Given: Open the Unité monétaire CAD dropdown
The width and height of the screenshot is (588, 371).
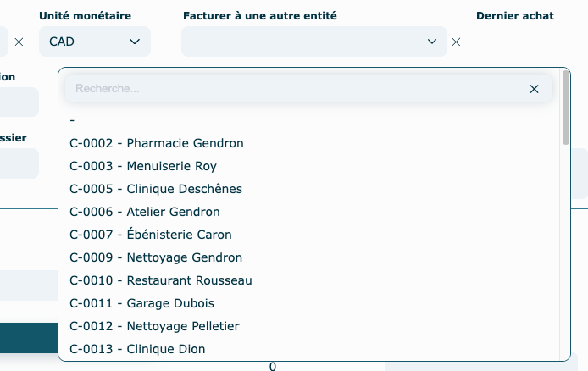Looking at the screenshot, I should (95, 42).
